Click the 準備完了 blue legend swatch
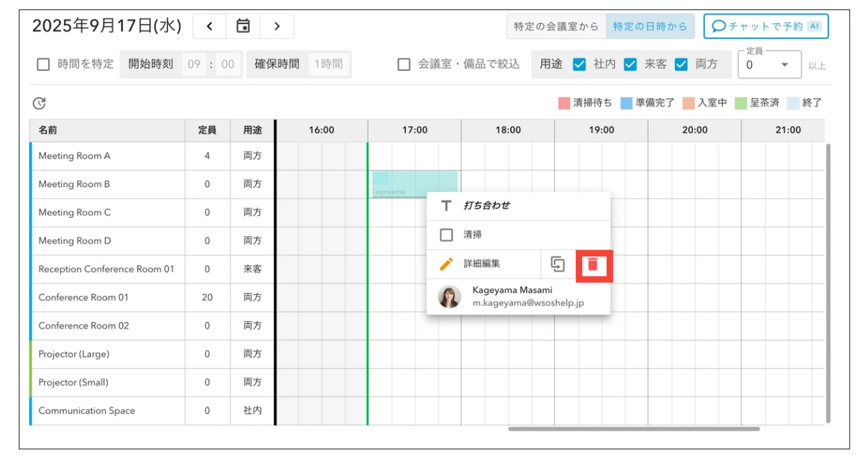 pyautogui.click(x=627, y=103)
